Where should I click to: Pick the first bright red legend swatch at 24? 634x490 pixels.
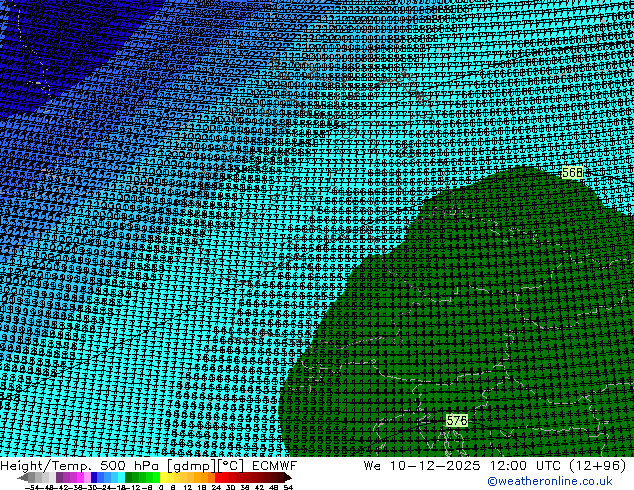pyautogui.click(x=218, y=477)
